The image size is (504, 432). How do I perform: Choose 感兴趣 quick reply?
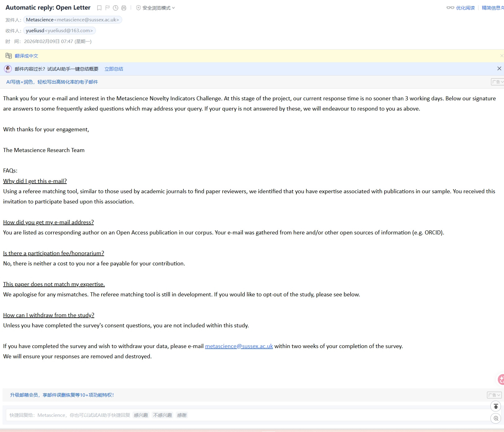141,415
